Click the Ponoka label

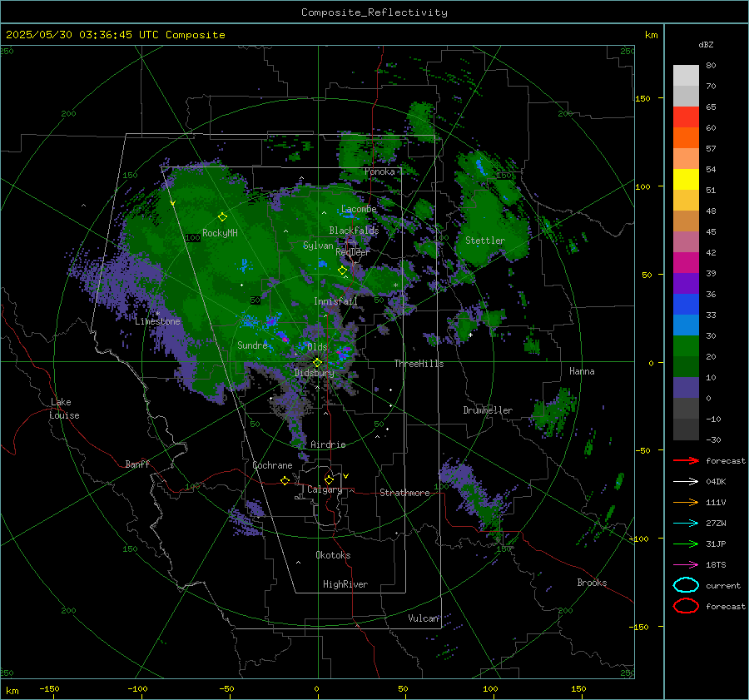point(379,171)
